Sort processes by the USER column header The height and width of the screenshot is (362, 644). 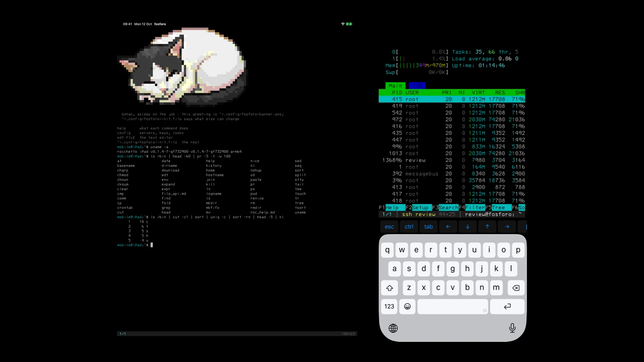pyautogui.click(x=412, y=93)
